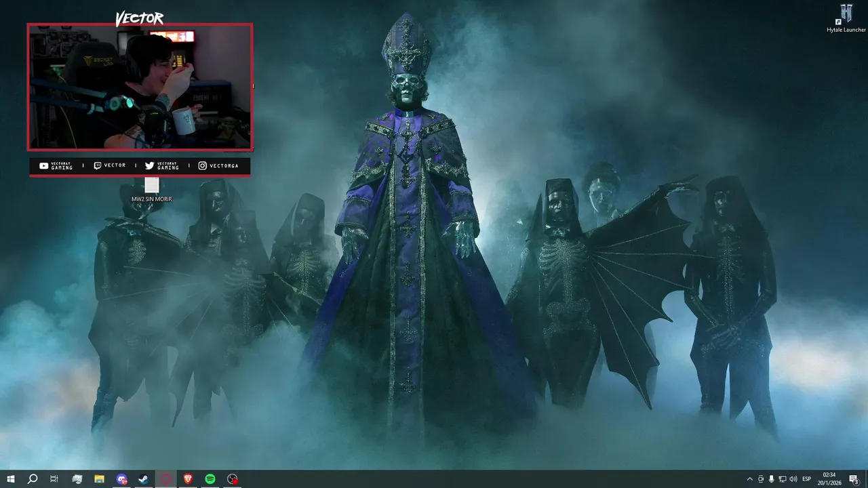
Task: Show hidden system tray icons
Action: pyautogui.click(x=749, y=479)
